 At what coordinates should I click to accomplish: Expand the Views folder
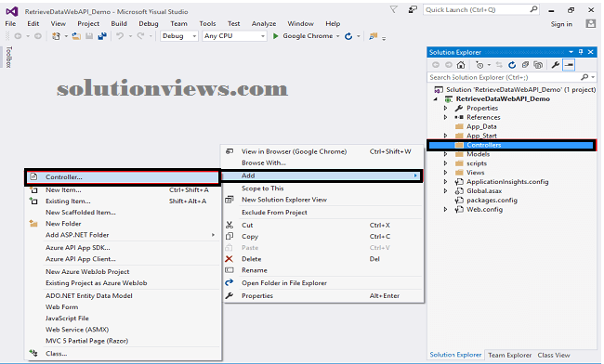(445, 173)
